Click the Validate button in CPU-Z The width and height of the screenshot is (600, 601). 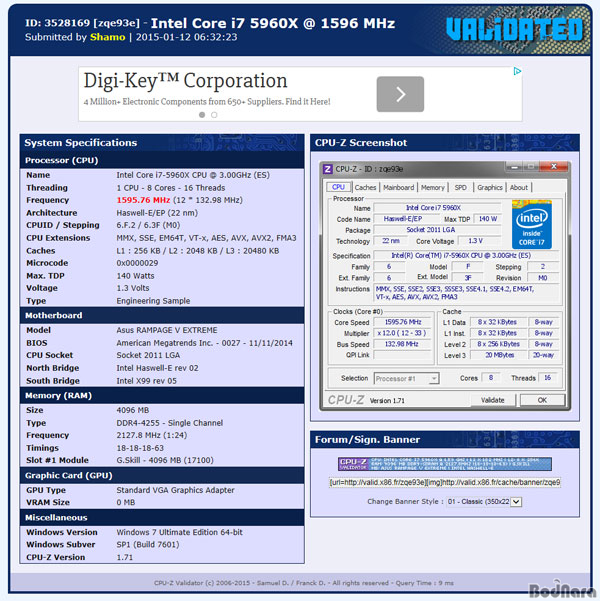493,400
